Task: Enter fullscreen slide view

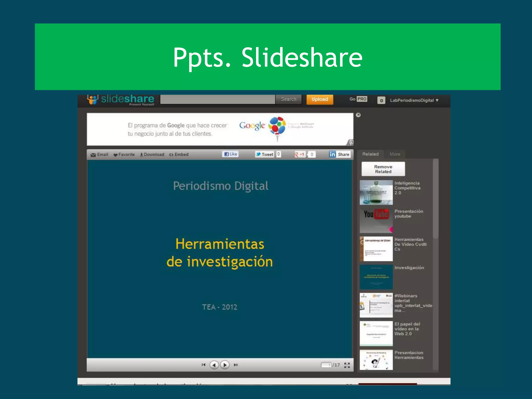Action: tap(347, 365)
